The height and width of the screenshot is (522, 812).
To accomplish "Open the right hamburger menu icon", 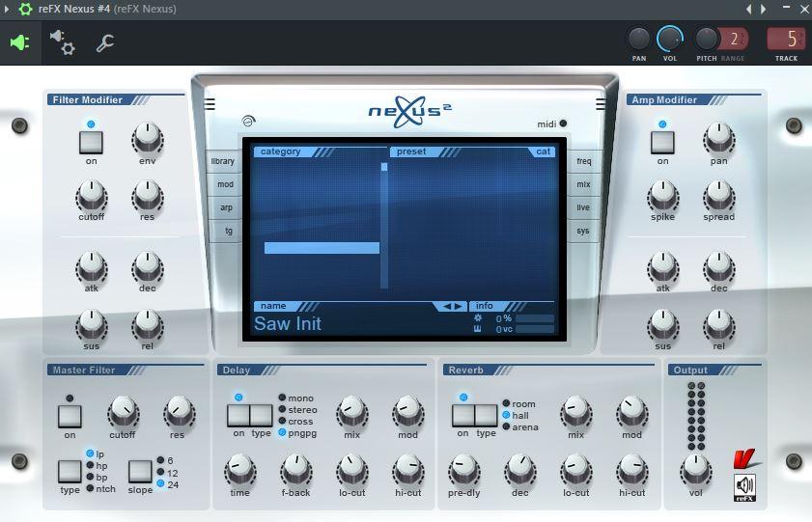I will (x=601, y=105).
